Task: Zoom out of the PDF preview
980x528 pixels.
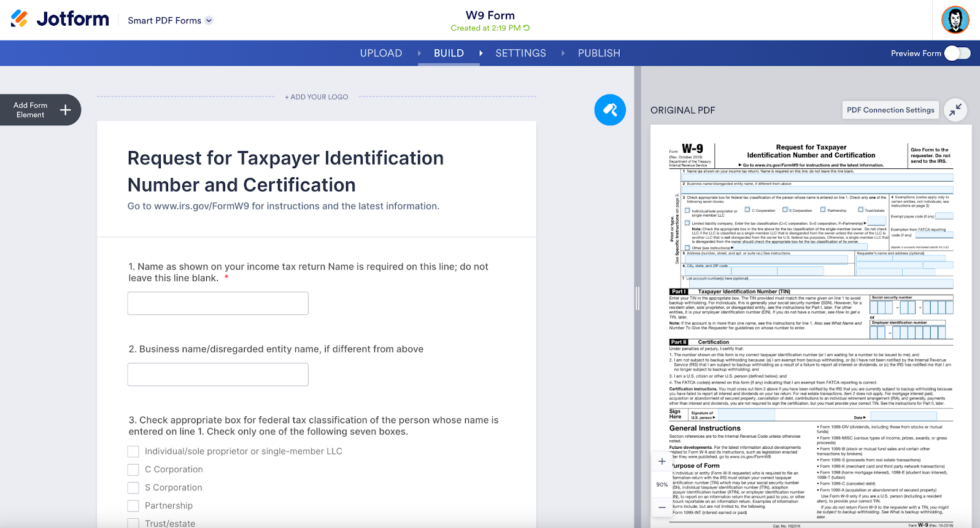Action: coord(662,507)
